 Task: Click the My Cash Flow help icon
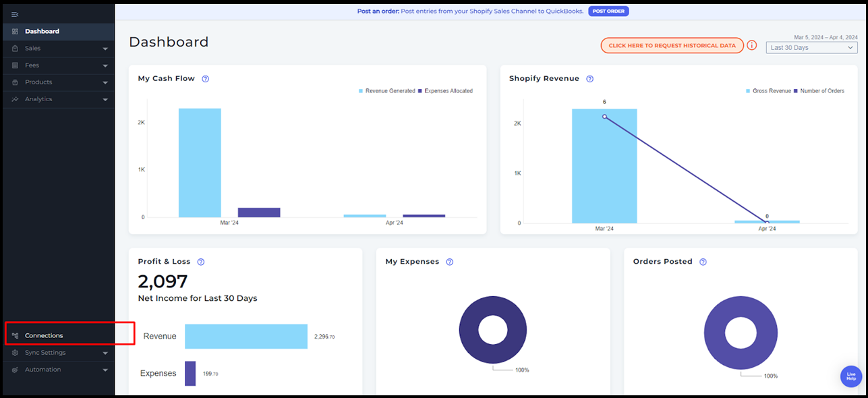click(x=206, y=79)
